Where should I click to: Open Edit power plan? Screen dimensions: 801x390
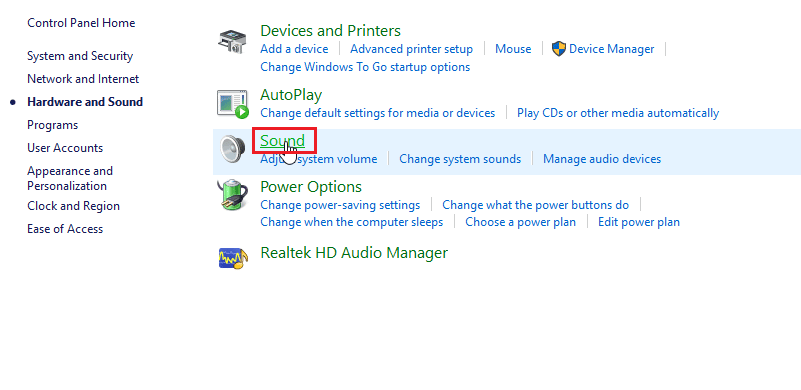click(639, 222)
